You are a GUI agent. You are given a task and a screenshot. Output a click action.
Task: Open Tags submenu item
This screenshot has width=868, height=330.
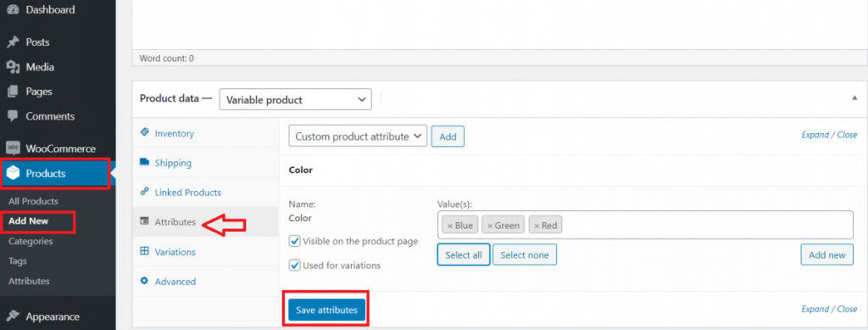coord(17,260)
